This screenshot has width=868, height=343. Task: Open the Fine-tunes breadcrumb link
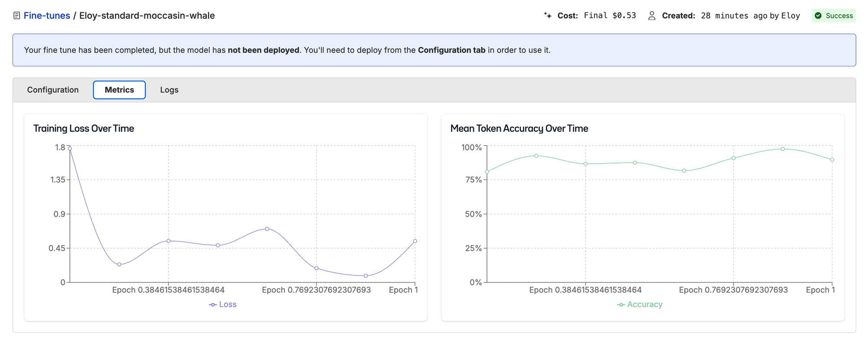click(46, 16)
